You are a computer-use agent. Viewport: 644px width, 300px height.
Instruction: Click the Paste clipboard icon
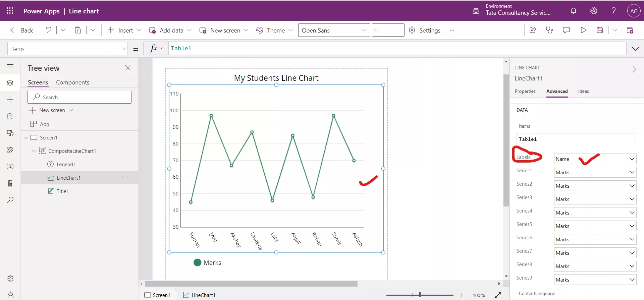tap(78, 30)
